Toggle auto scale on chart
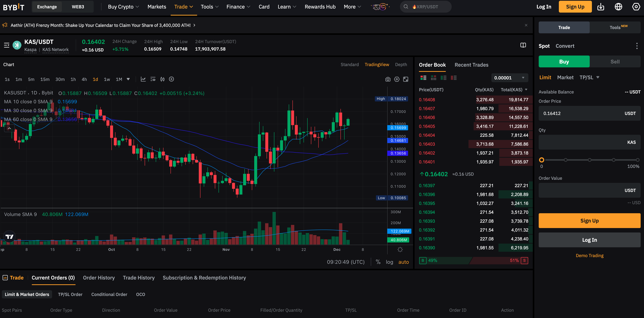The height and width of the screenshot is (318, 644). click(x=403, y=262)
